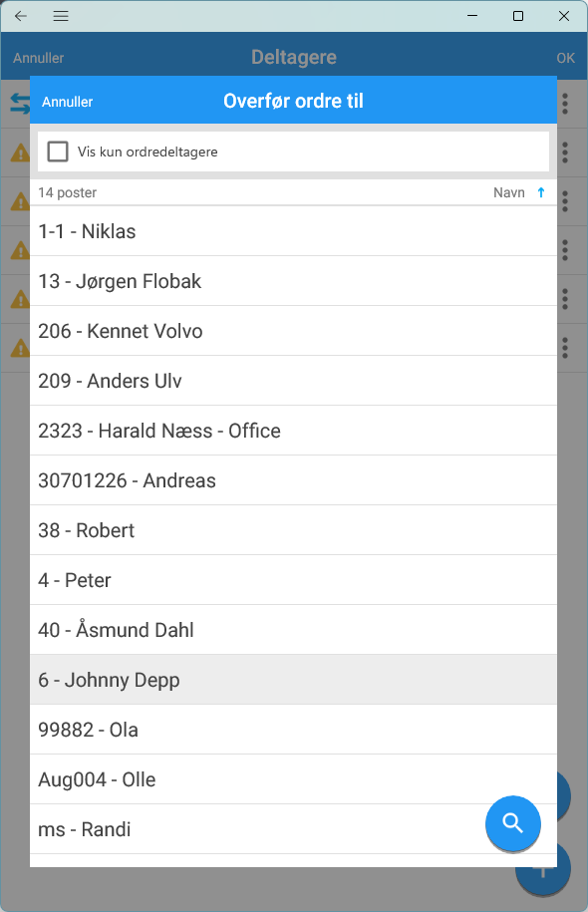This screenshot has width=588, height=912.
Task: Select 40 - Åsmund Dahl
Action: 293,630
